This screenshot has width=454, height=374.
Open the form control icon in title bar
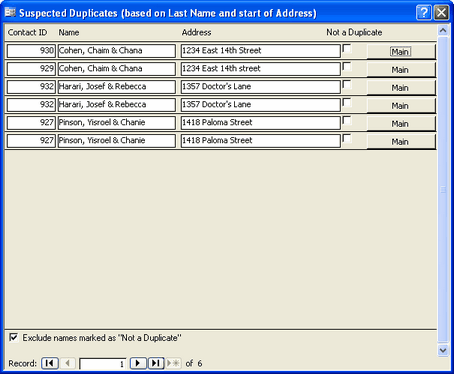[10, 13]
